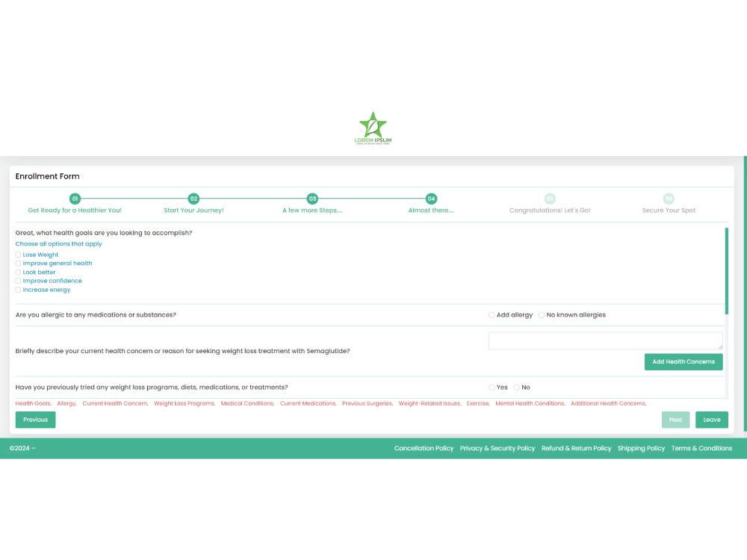Click the allergic to medications question text
The image size is (747, 560).
click(x=96, y=315)
